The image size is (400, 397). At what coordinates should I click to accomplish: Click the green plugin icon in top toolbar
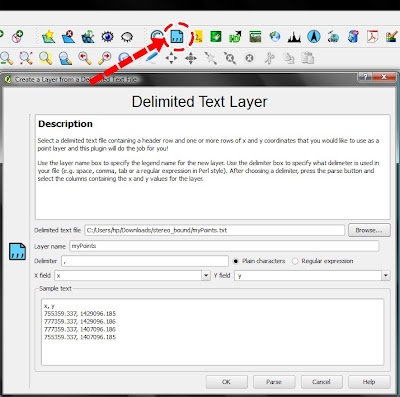click(216, 36)
